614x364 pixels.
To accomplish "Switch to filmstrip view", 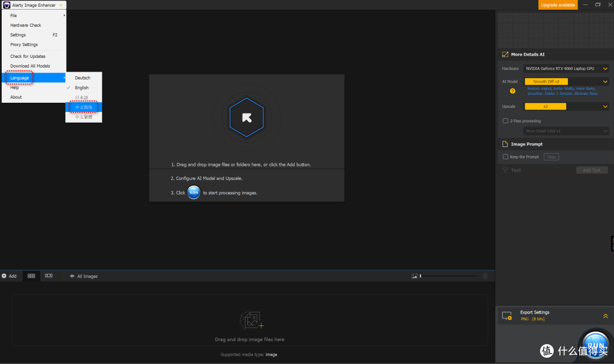I will click(48, 276).
